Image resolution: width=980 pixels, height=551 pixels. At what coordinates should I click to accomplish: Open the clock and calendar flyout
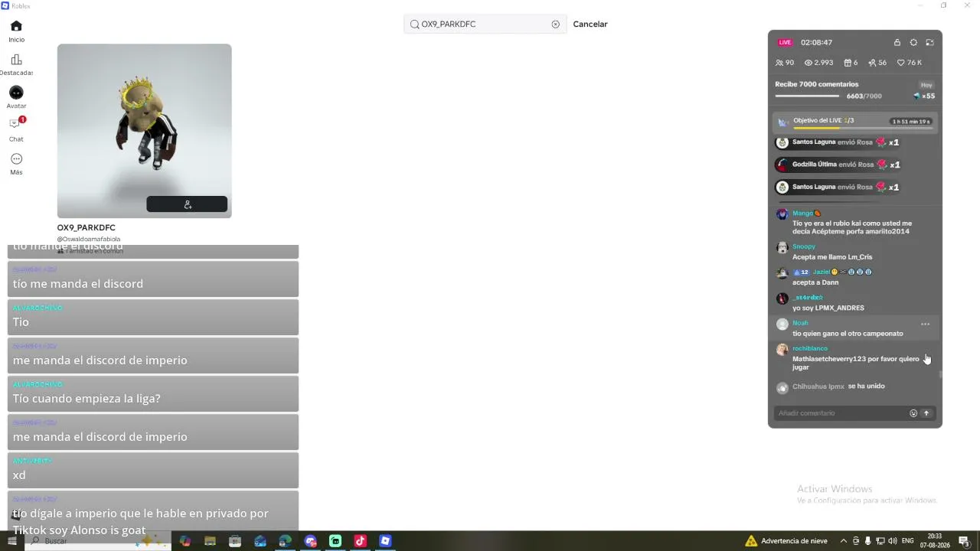click(x=935, y=541)
